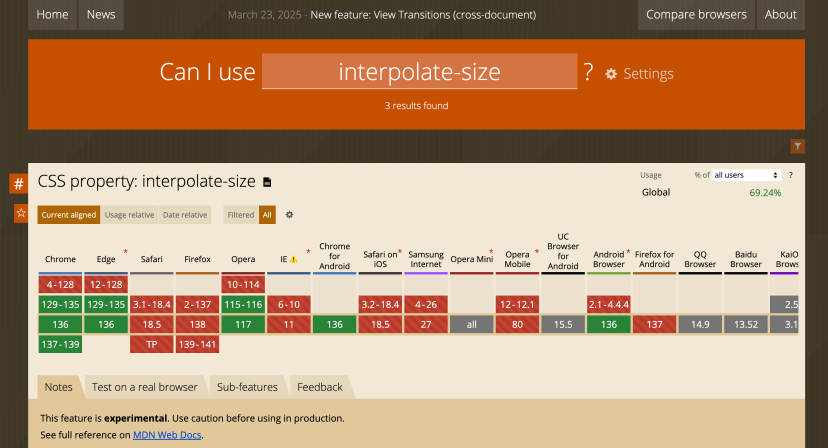Click the Edge column header

tap(106, 259)
